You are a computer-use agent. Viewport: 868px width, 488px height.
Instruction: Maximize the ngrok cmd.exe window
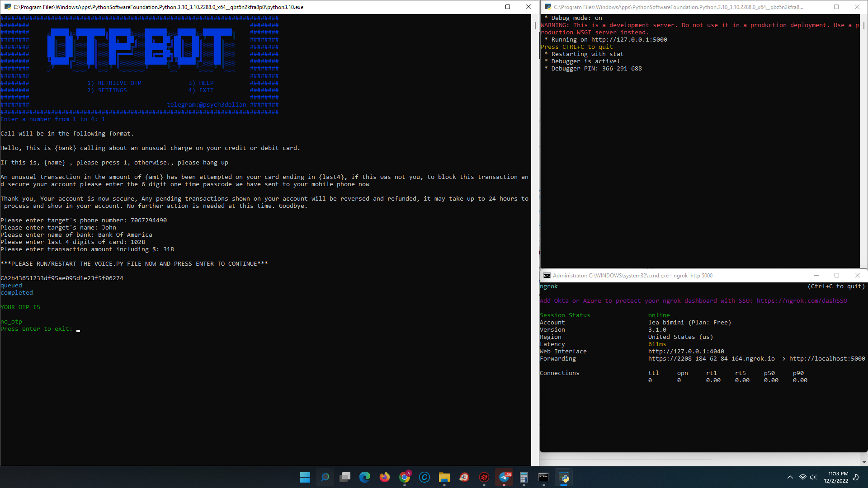(x=837, y=275)
